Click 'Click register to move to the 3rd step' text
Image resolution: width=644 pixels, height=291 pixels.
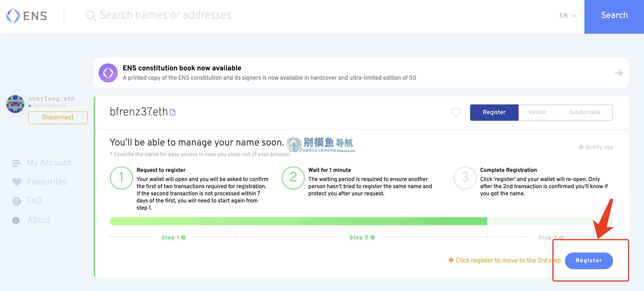508,260
